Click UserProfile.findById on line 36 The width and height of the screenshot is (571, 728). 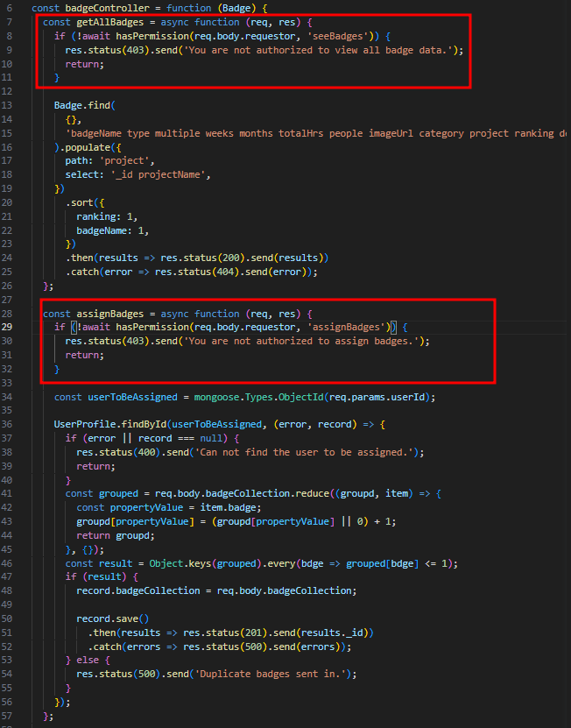[110, 424]
